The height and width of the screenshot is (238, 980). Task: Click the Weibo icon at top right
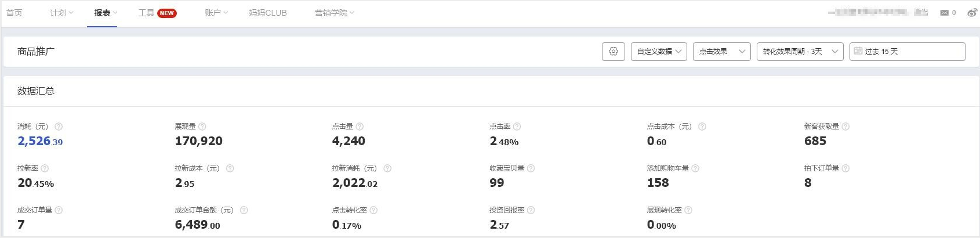(972, 13)
